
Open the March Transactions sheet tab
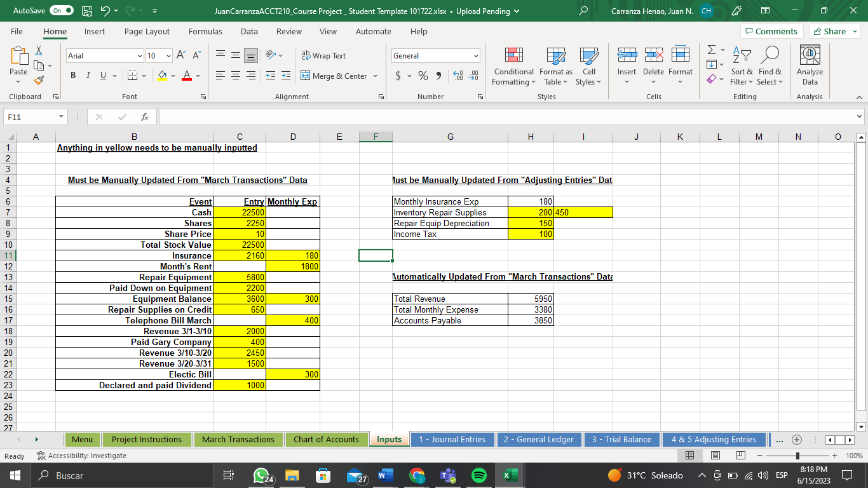click(x=238, y=439)
